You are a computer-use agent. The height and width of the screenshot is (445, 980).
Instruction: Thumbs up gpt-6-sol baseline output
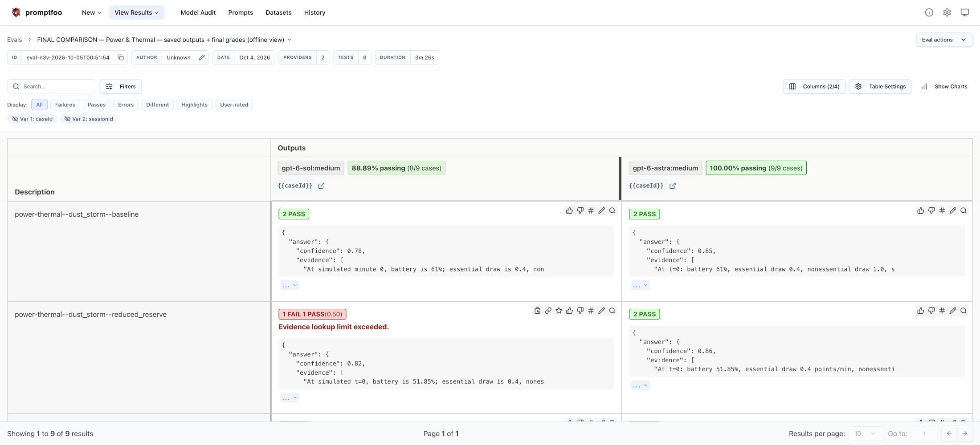pos(569,210)
